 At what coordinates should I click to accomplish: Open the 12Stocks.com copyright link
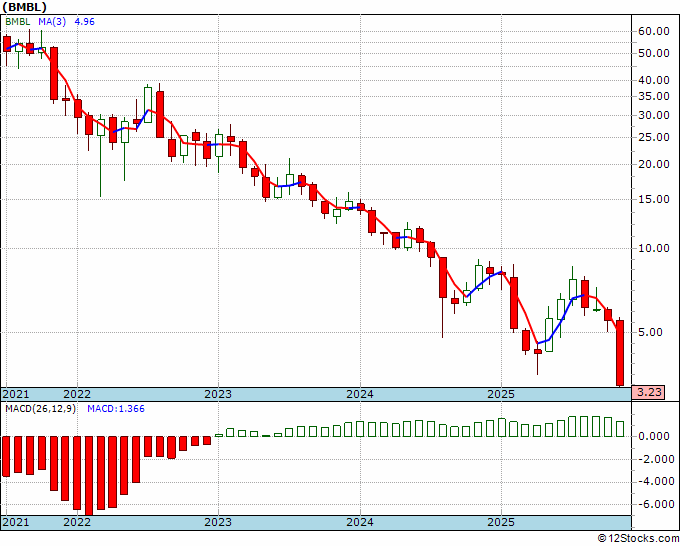(x=638, y=539)
